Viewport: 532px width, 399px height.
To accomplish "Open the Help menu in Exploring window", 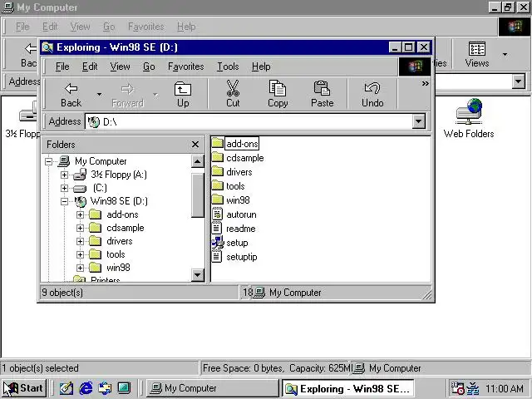I will coord(261,66).
